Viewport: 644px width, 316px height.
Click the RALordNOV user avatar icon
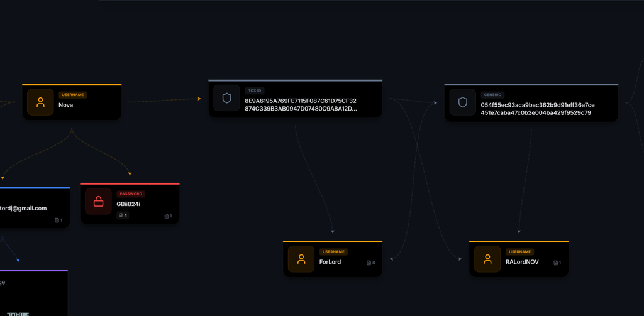[x=487, y=259]
